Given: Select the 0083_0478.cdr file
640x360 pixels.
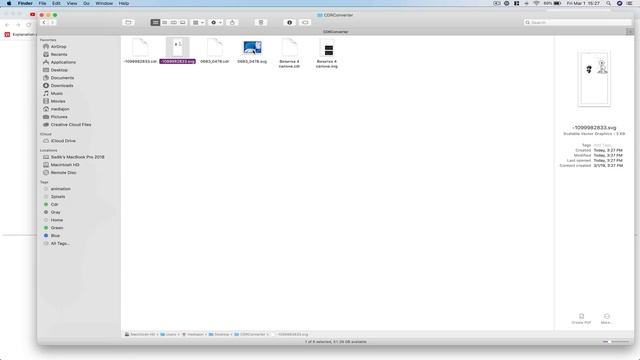Looking at the screenshot, I should tap(215, 51).
